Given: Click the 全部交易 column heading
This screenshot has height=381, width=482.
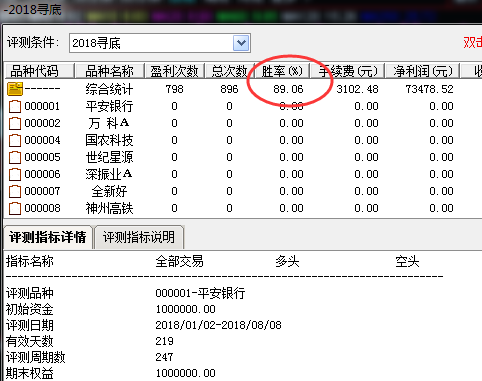Looking at the screenshot, I should tap(179, 261).
